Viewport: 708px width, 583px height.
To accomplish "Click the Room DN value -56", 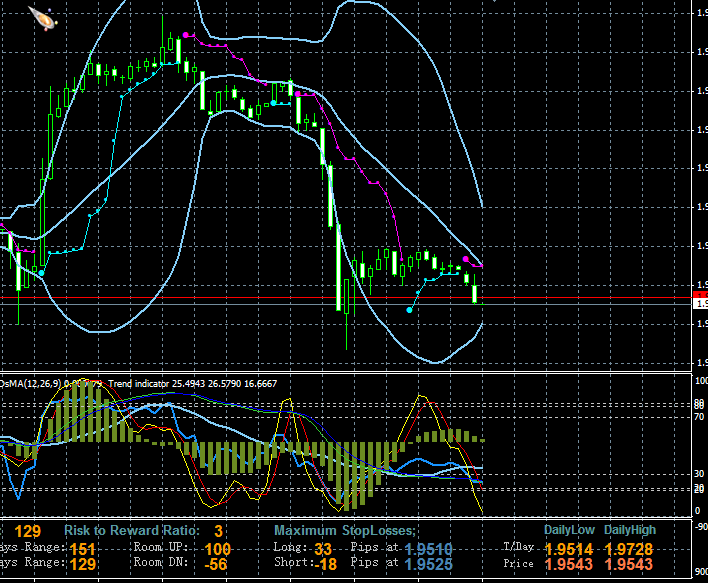I will [217, 565].
